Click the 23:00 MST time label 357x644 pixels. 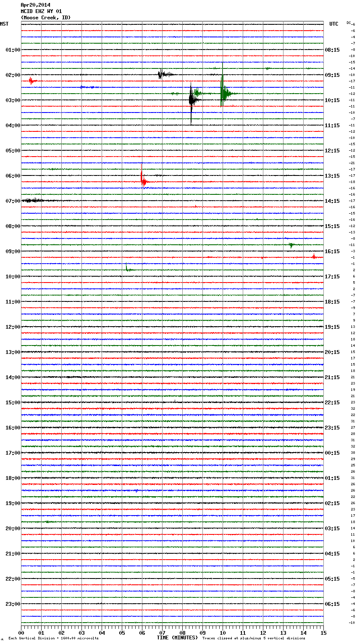pos(13,604)
